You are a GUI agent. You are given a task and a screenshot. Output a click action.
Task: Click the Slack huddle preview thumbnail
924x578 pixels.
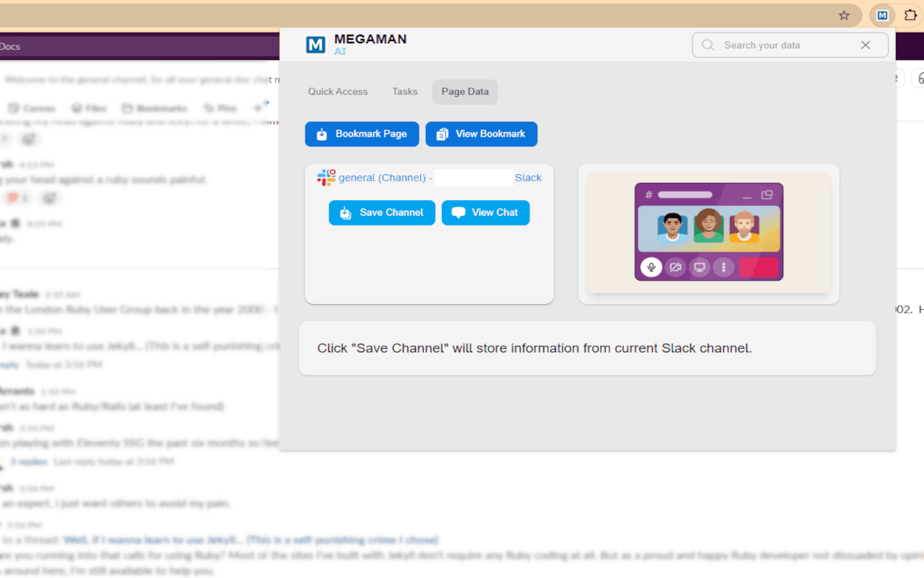[x=709, y=232]
